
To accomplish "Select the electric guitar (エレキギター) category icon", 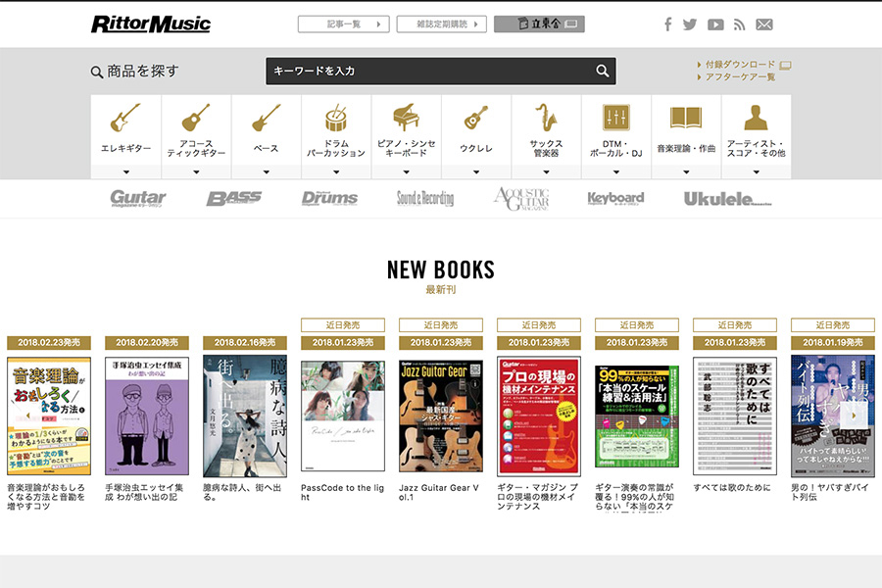I will coord(126,117).
